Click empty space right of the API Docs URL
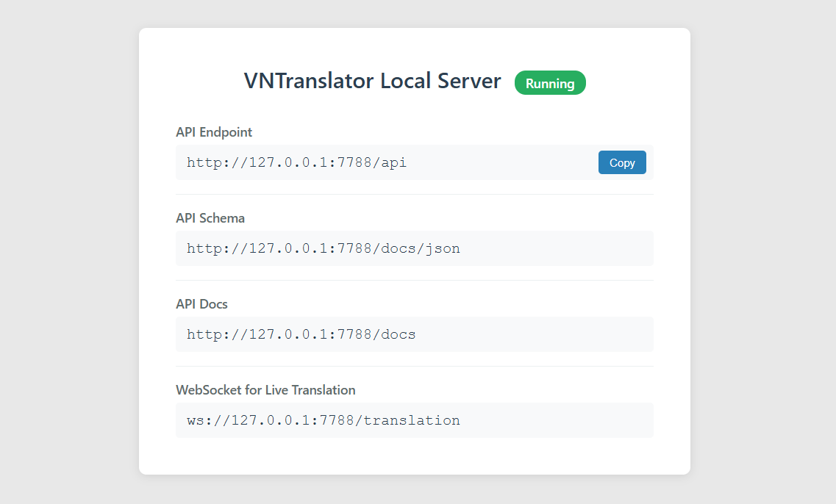 [537, 334]
